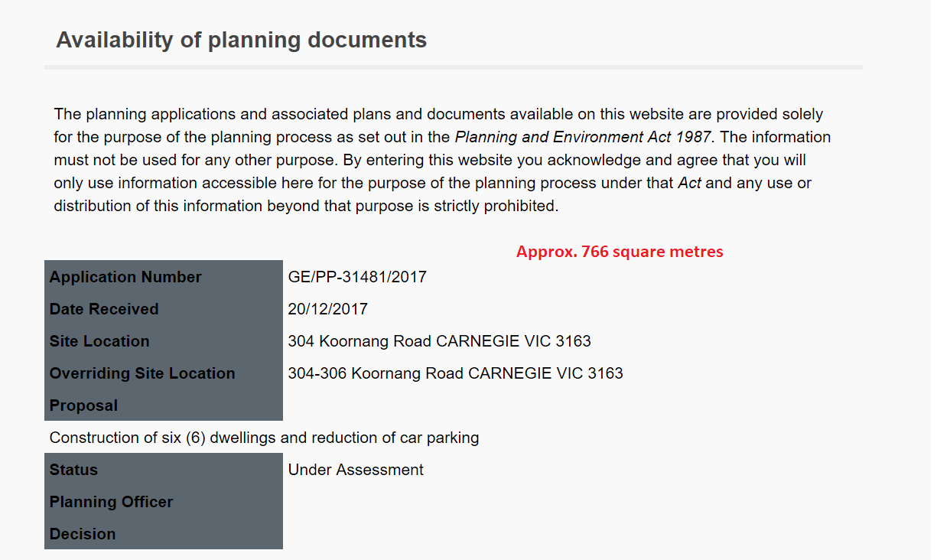The width and height of the screenshot is (937, 560).
Task: Click address 304-306 Koornang Road CARNEGIE
Action: tap(455, 373)
